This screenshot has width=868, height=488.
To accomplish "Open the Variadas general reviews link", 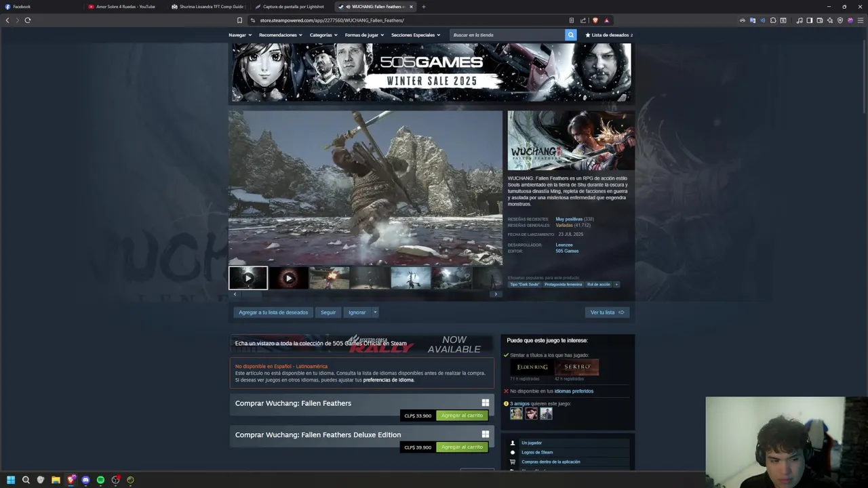I will [x=564, y=225].
